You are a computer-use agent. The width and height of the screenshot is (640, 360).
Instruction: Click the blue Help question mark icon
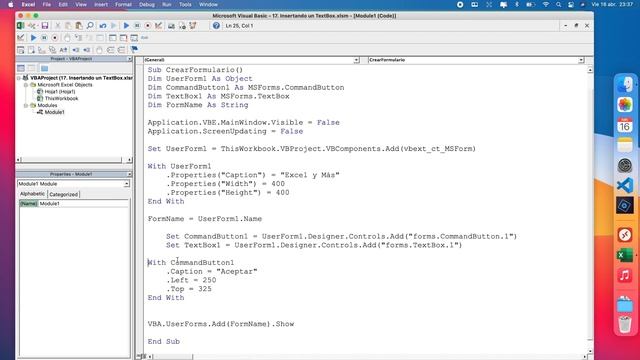click(x=216, y=26)
